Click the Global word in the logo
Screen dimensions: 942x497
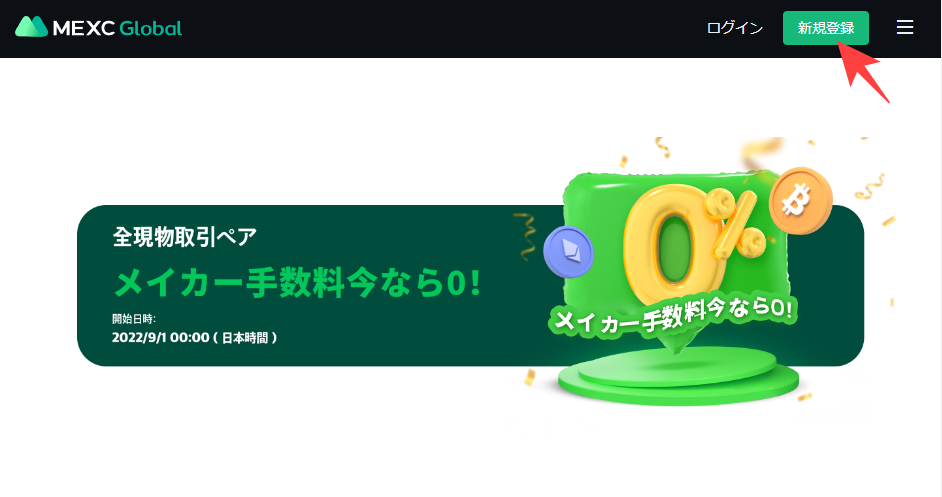point(151,28)
